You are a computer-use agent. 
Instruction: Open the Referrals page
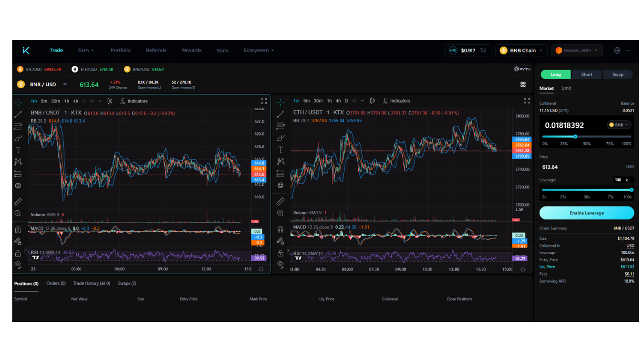156,50
